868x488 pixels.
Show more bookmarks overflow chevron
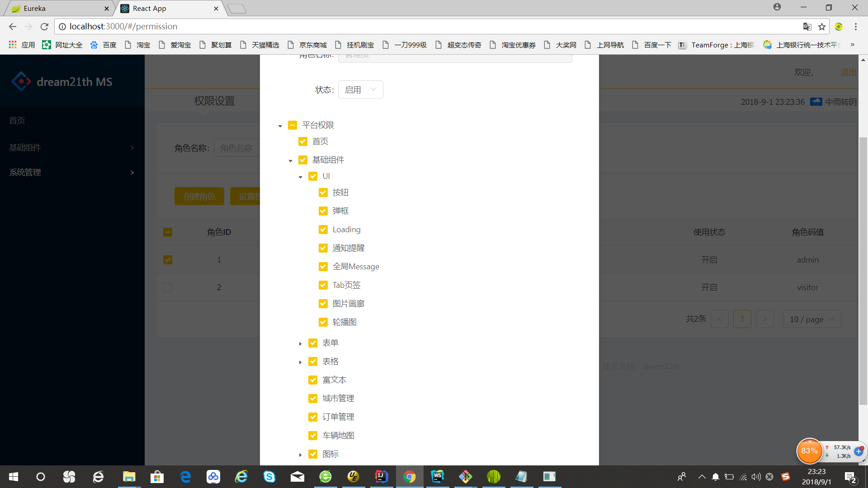(852, 44)
